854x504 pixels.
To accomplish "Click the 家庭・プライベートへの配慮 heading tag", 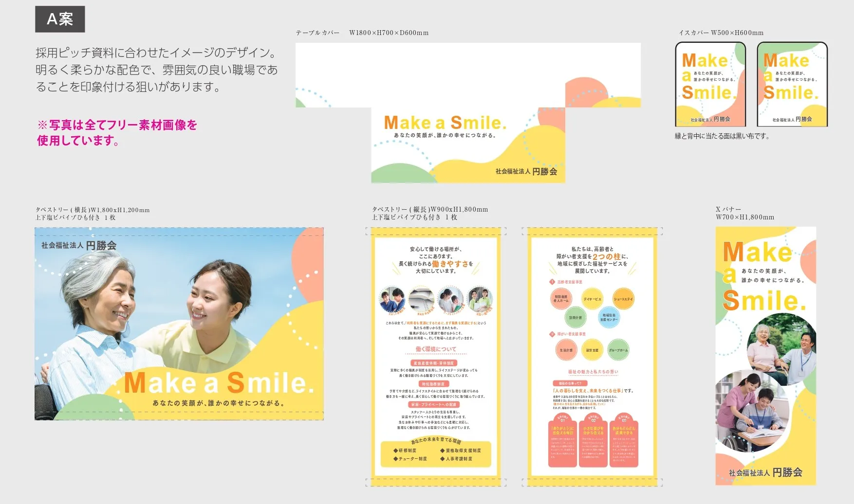I will pos(433,405).
